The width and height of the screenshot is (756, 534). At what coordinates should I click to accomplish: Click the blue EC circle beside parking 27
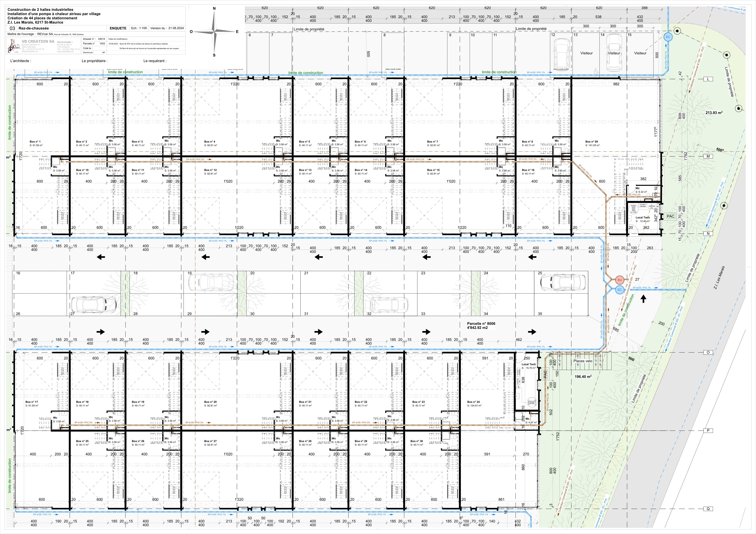[619, 290]
